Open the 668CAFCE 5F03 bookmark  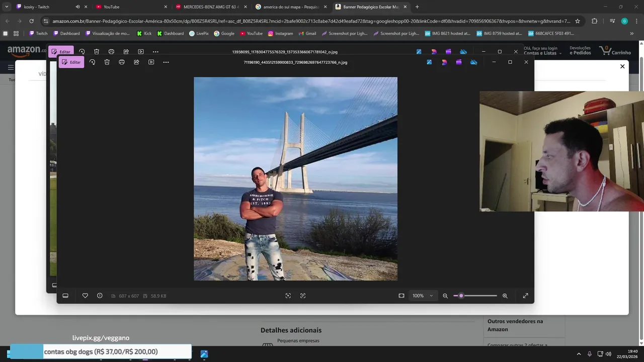click(x=551, y=34)
